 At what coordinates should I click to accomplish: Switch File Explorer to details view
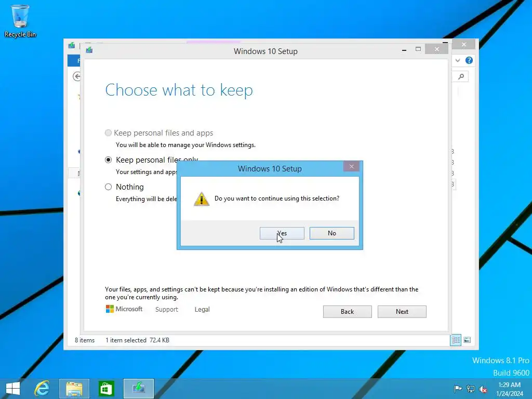point(456,340)
